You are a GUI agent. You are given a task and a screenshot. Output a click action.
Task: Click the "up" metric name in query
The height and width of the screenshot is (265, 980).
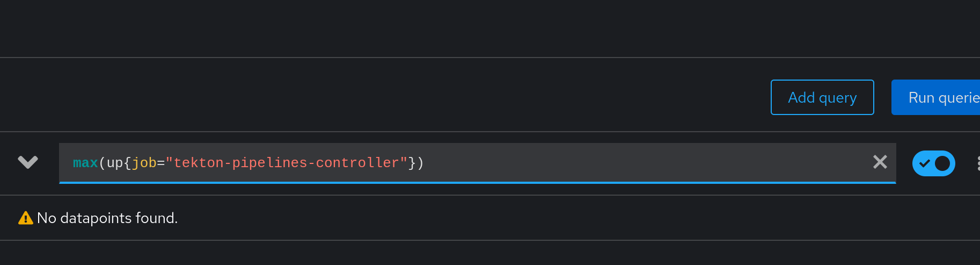[x=115, y=163]
